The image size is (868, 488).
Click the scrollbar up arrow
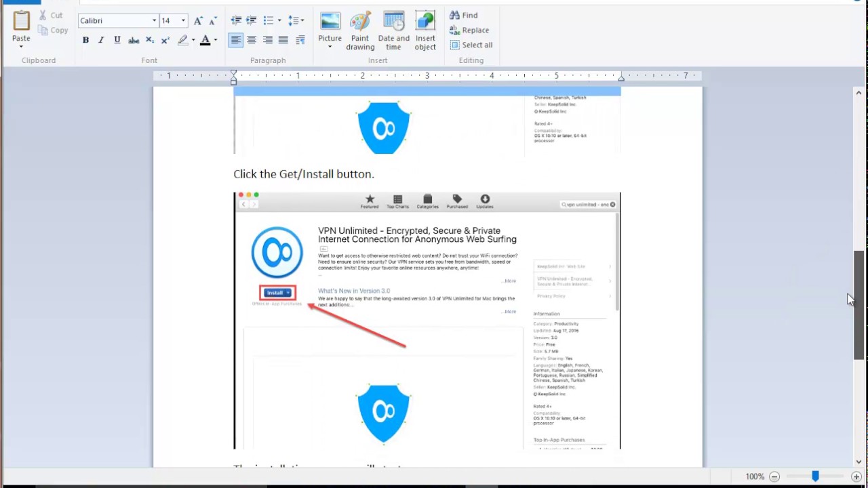pos(859,93)
